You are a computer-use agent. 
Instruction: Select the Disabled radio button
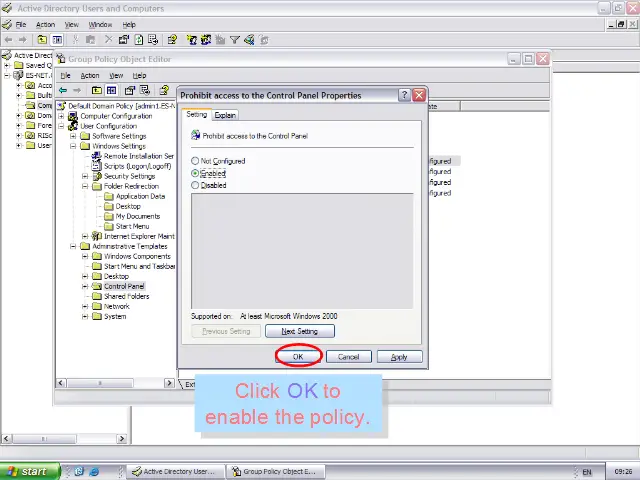pyautogui.click(x=195, y=185)
